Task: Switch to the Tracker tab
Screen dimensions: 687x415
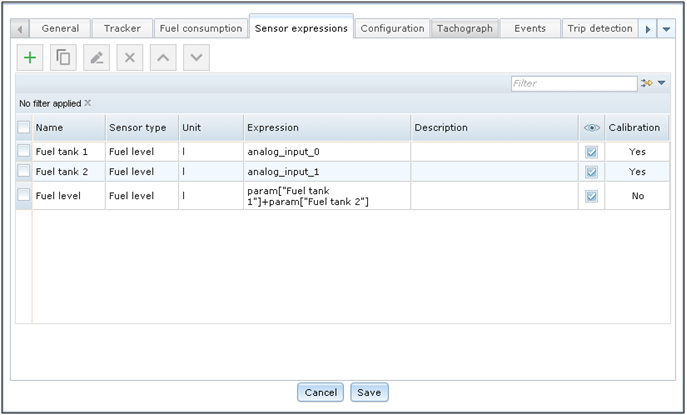Action: (x=122, y=28)
